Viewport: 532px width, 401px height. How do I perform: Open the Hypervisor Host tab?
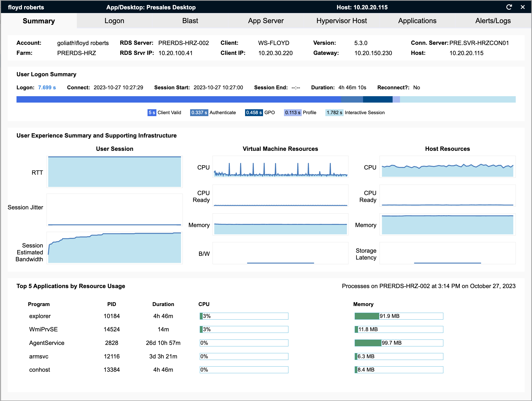(342, 21)
